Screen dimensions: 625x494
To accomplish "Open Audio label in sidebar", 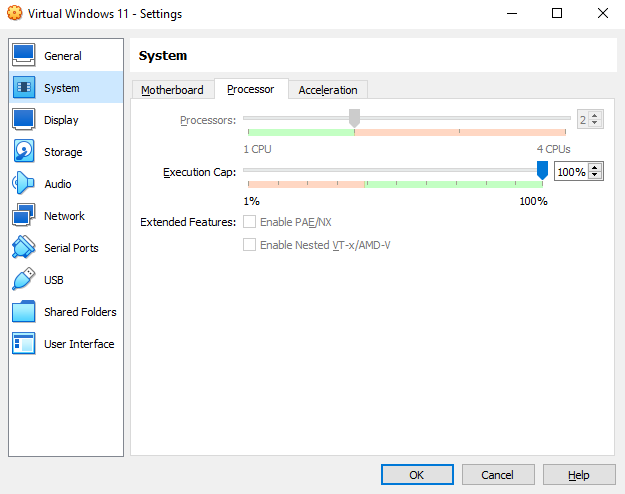I will tap(58, 184).
